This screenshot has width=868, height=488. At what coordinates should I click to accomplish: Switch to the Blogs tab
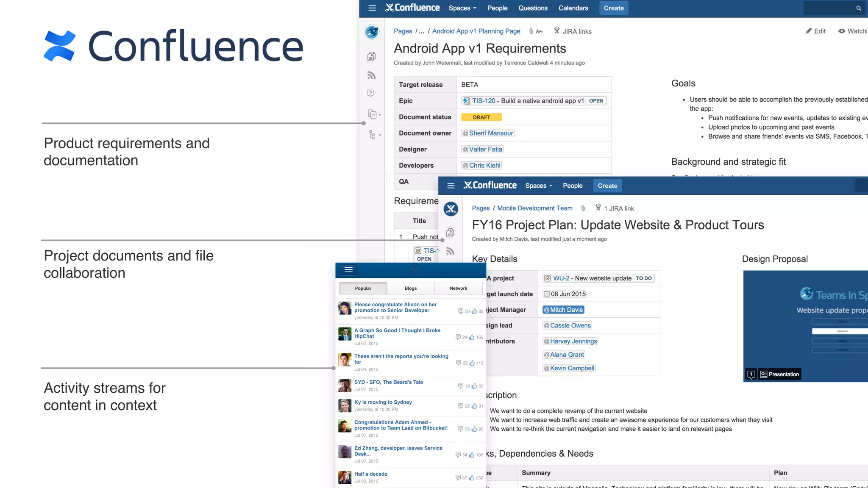pos(410,288)
